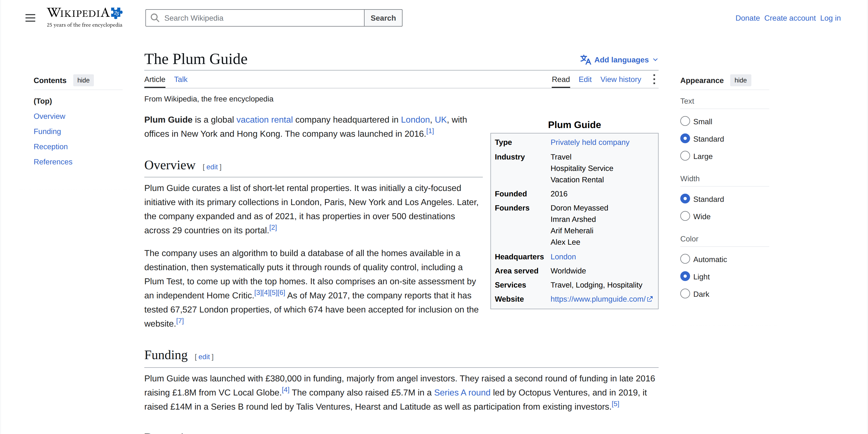Open the three-dot more options menu
Image resolution: width=868 pixels, height=434 pixels.
(654, 79)
